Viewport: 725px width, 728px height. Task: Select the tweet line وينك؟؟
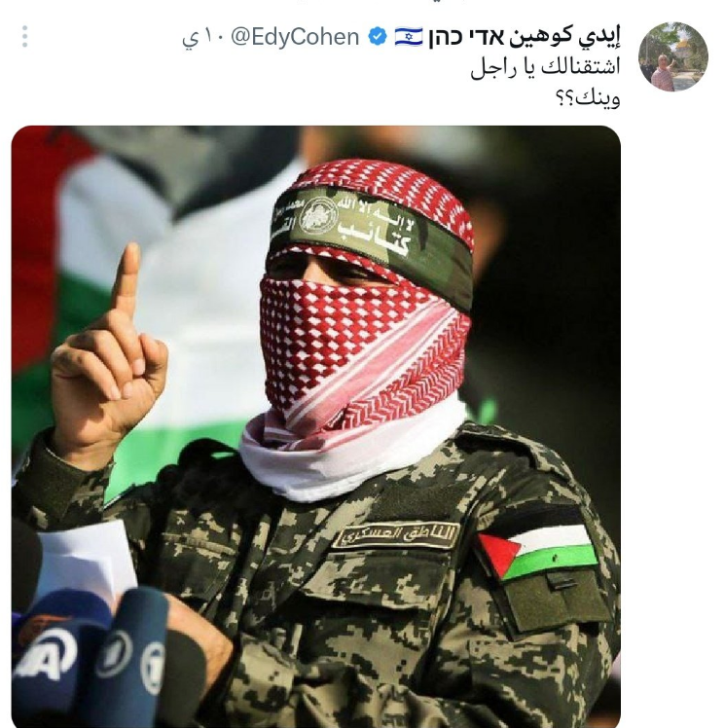588,98
